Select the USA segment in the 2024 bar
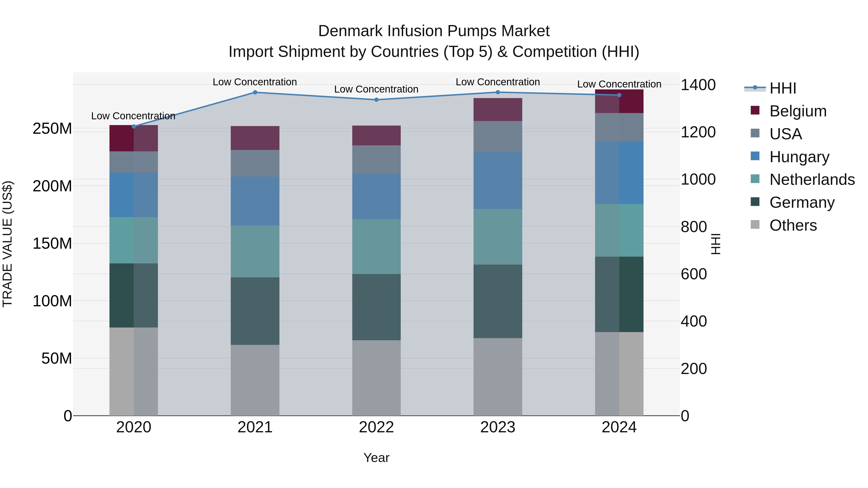 pos(619,127)
